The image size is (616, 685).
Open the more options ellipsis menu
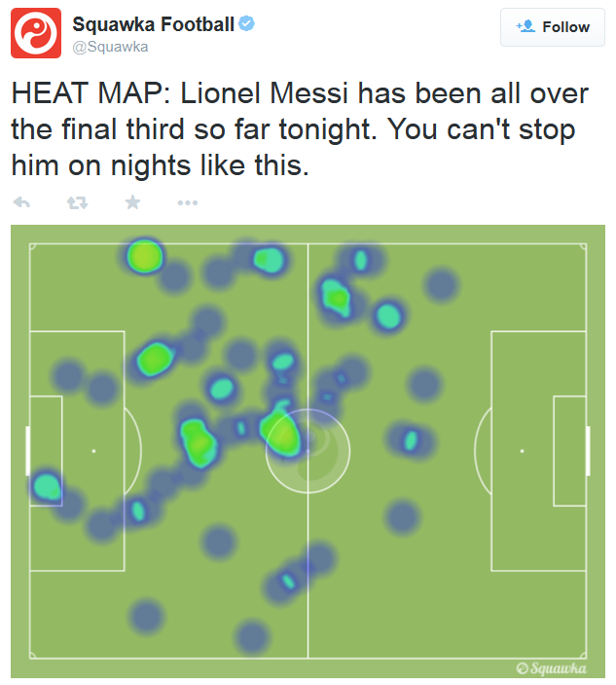pos(188,202)
